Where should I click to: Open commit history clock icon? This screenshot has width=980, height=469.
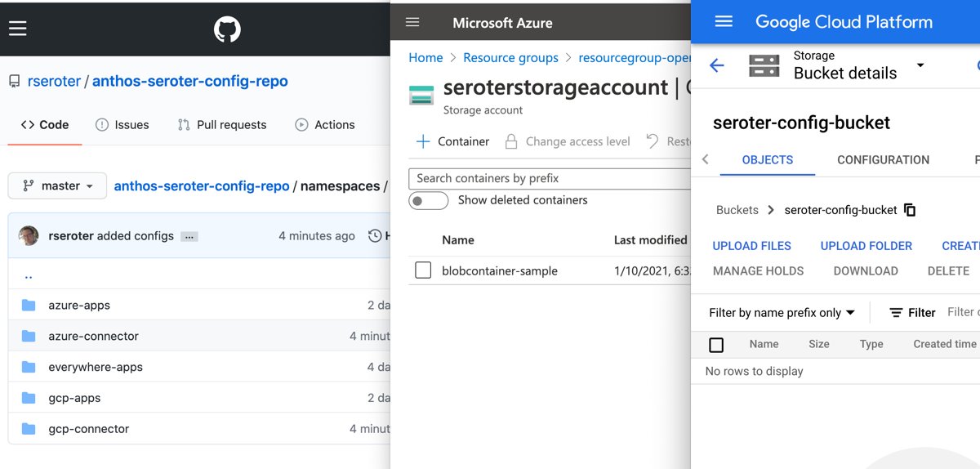(375, 236)
